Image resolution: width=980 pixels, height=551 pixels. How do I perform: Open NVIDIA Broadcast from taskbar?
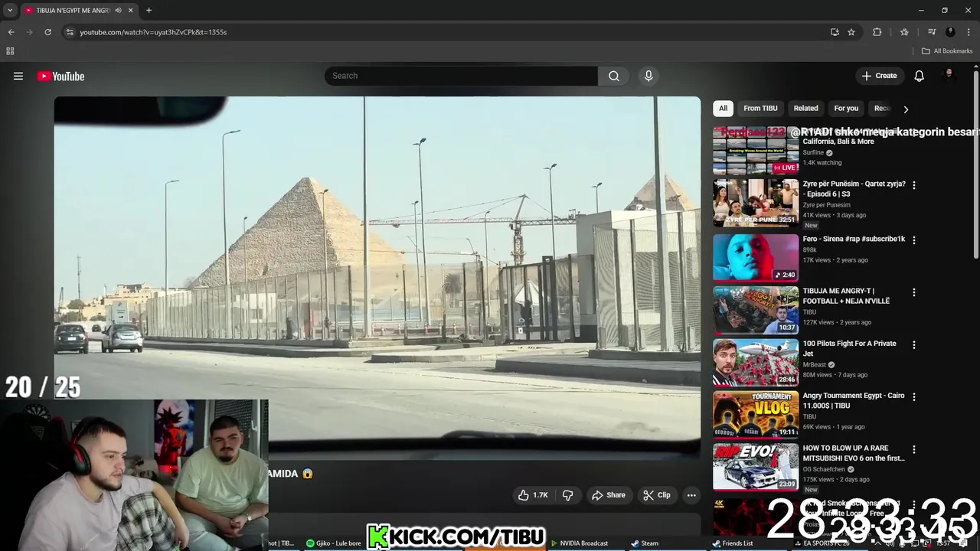click(x=579, y=543)
